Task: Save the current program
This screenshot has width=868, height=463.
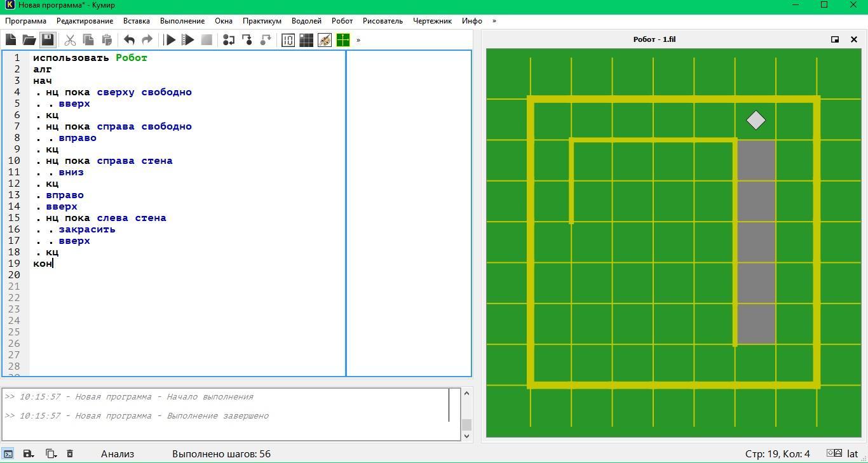Action: click(48, 40)
